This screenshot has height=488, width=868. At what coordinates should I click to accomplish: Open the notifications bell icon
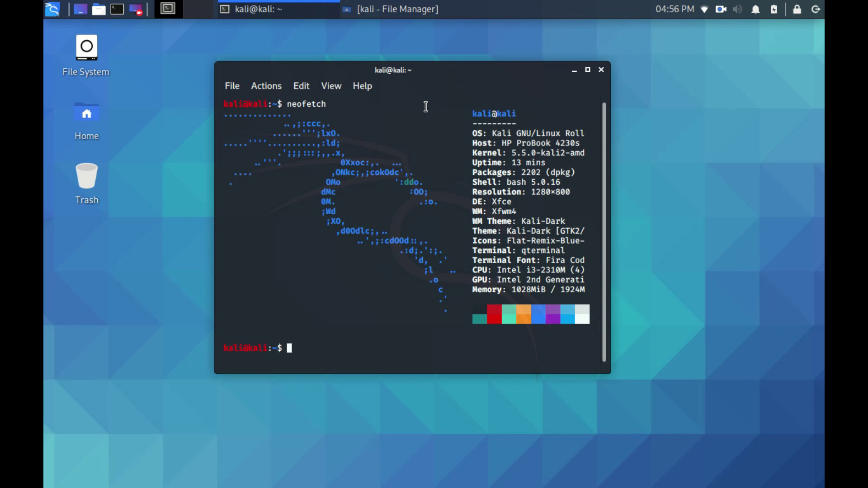click(x=755, y=9)
